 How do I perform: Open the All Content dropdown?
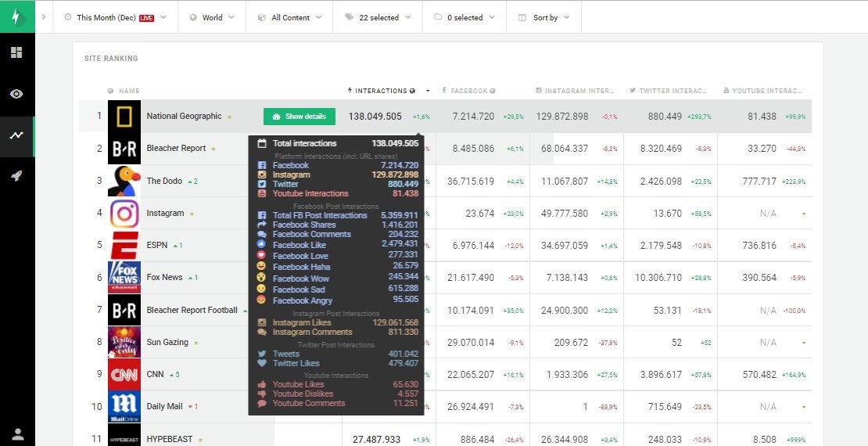[289, 17]
